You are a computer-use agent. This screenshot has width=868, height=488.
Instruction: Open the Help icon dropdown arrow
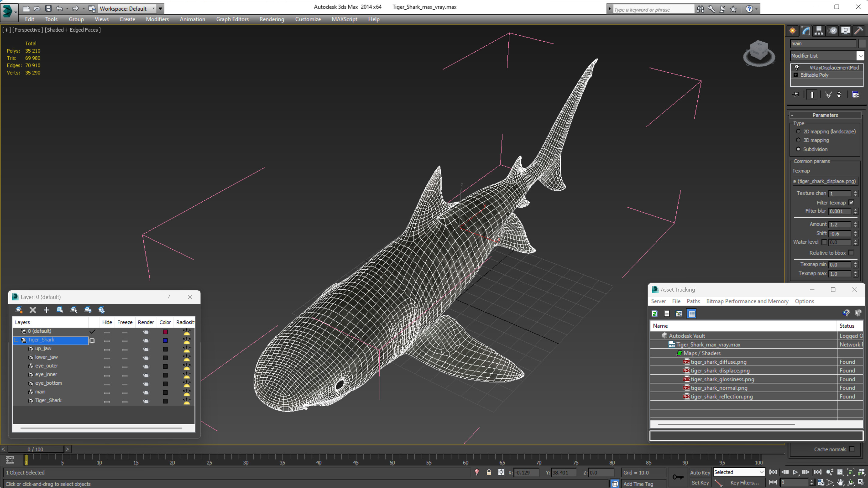tap(756, 9)
